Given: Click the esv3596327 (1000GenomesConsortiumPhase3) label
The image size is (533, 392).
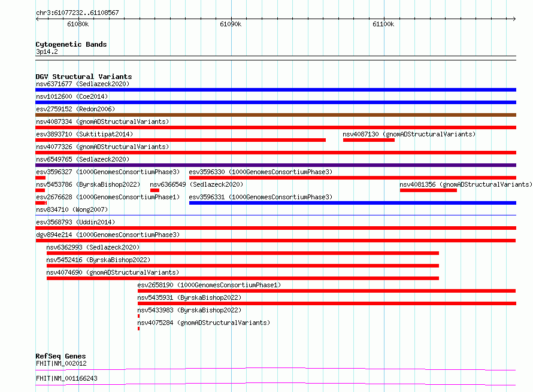Looking at the screenshot, I should pos(108,172).
